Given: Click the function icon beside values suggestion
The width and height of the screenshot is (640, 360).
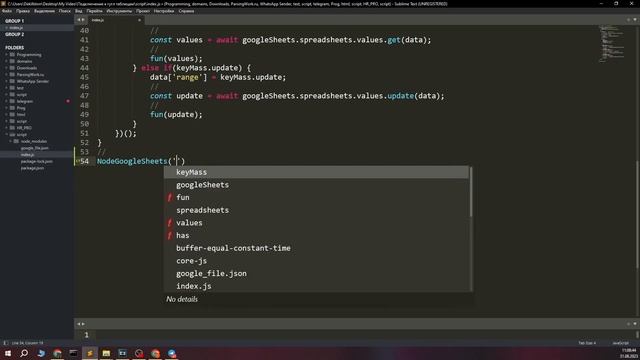Looking at the screenshot, I should 169,223.
